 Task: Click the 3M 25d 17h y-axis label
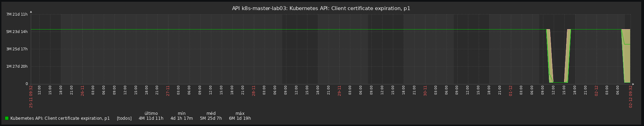pos(17,49)
